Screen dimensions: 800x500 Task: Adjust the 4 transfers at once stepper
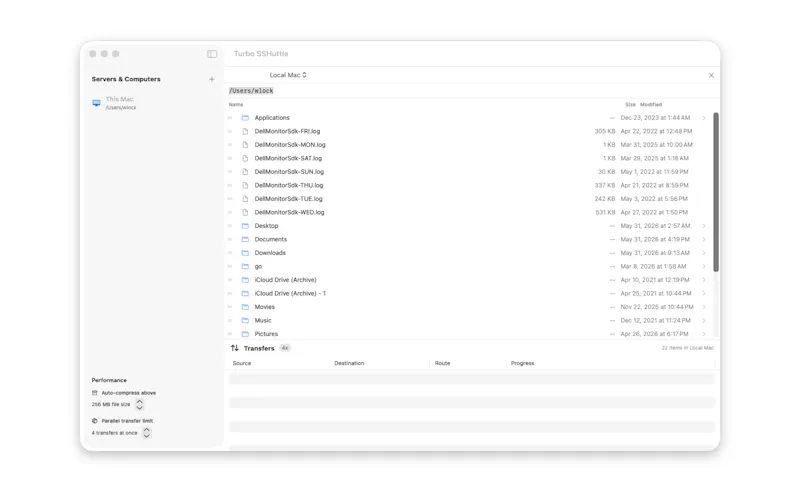point(146,433)
